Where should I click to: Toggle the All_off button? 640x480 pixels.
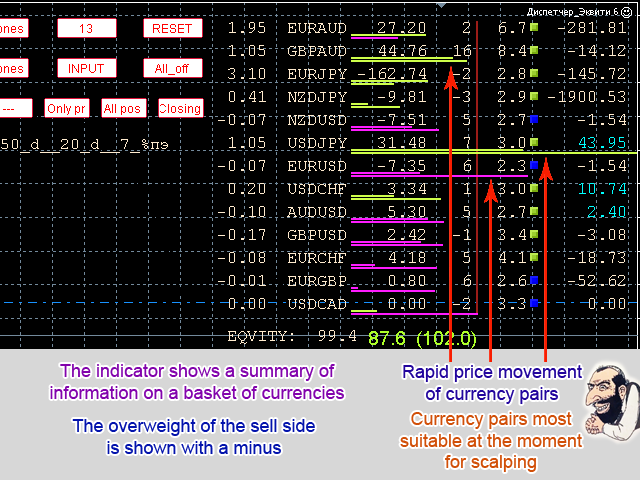click(173, 68)
